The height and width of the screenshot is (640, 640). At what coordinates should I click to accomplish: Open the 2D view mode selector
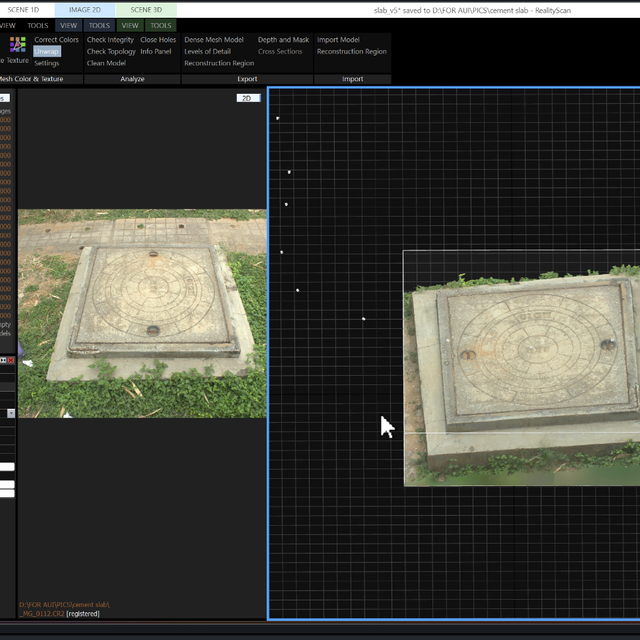(x=248, y=98)
